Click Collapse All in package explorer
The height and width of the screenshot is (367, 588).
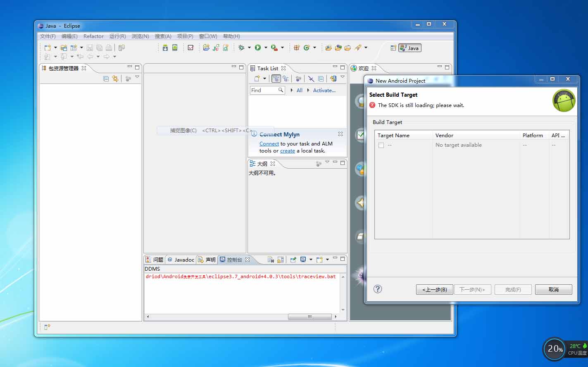106,79
